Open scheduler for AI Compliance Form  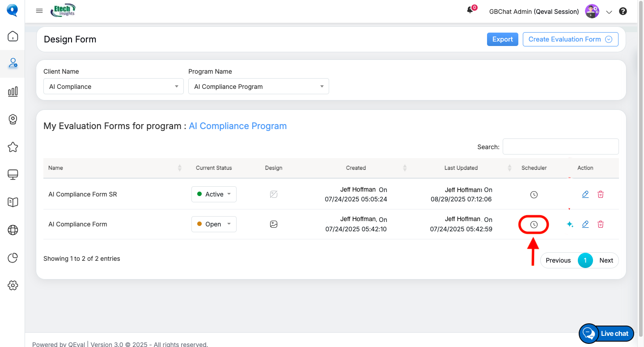tap(534, 225)
